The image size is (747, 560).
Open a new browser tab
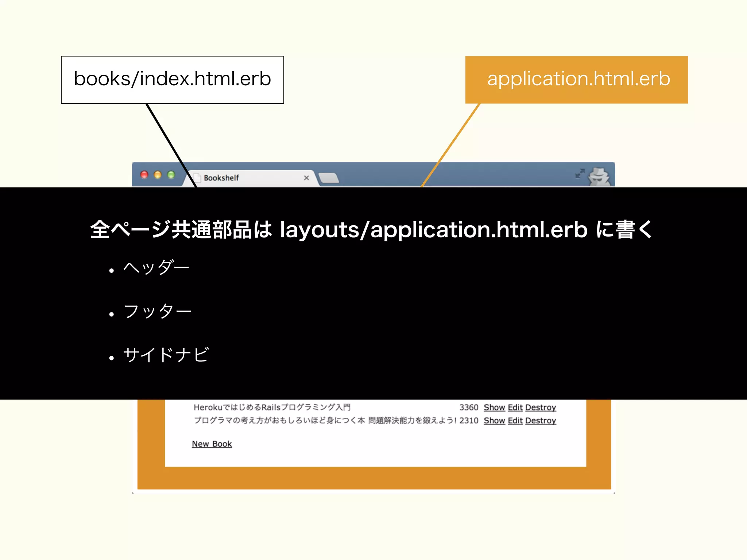click(x=329, y=178)
